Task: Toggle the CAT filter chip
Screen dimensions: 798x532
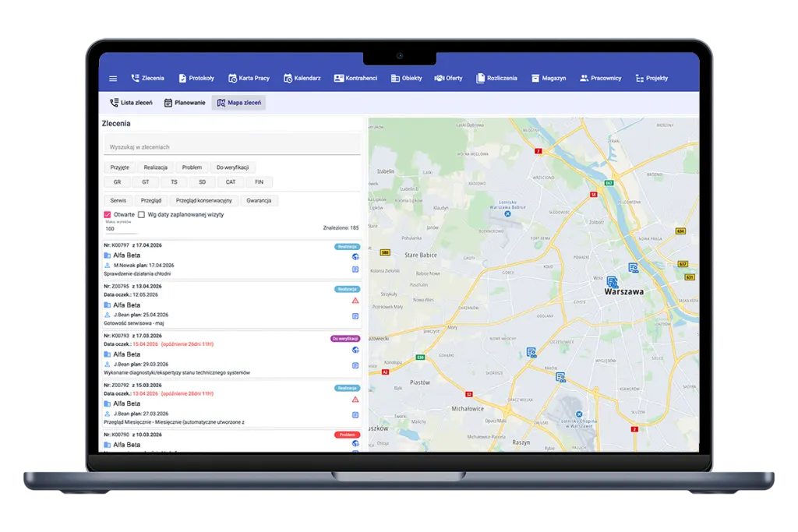Action: point(231,182)
